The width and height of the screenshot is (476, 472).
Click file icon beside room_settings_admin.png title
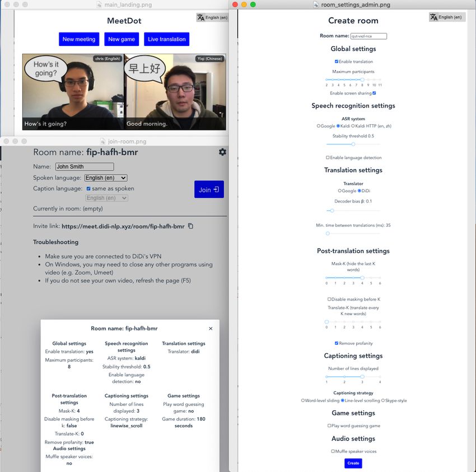[x=316, y=4]
